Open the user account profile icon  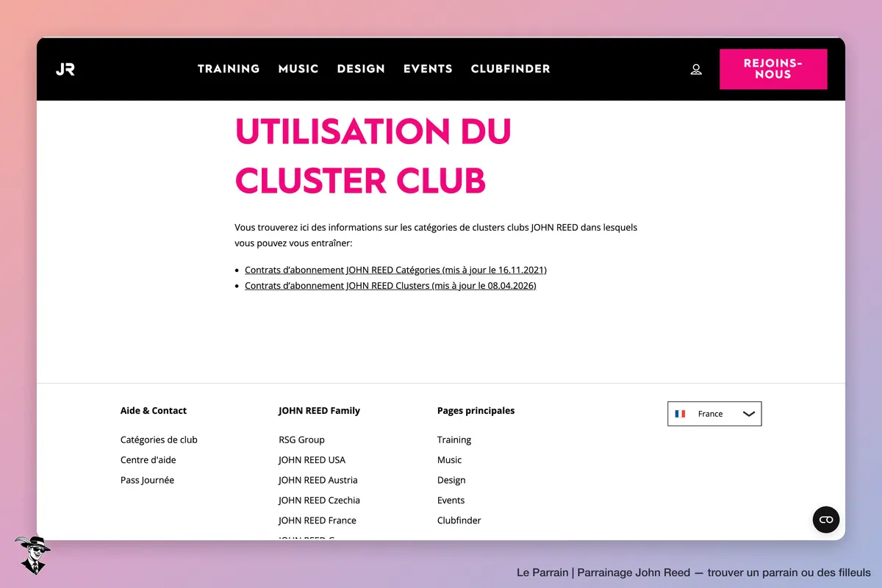pos(696,69)
